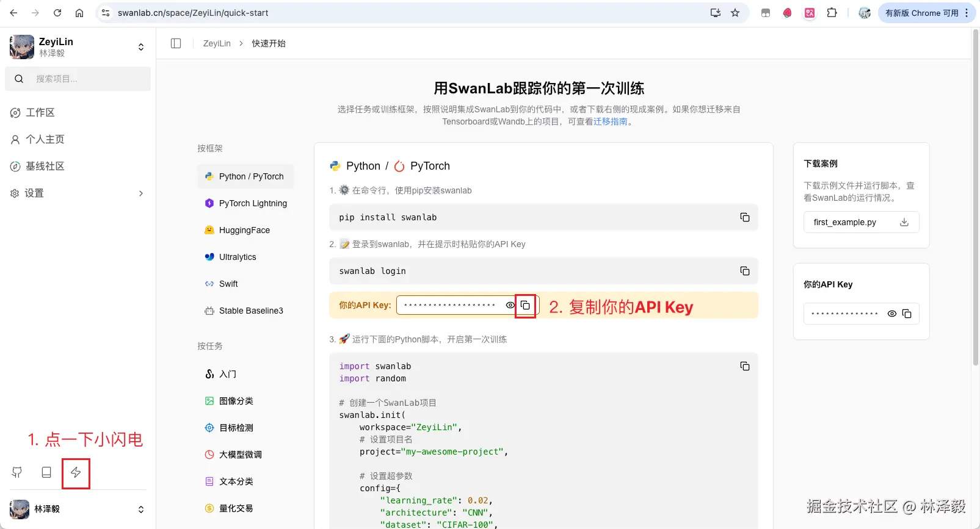Select the 图像分类 task

click(245, 401)
